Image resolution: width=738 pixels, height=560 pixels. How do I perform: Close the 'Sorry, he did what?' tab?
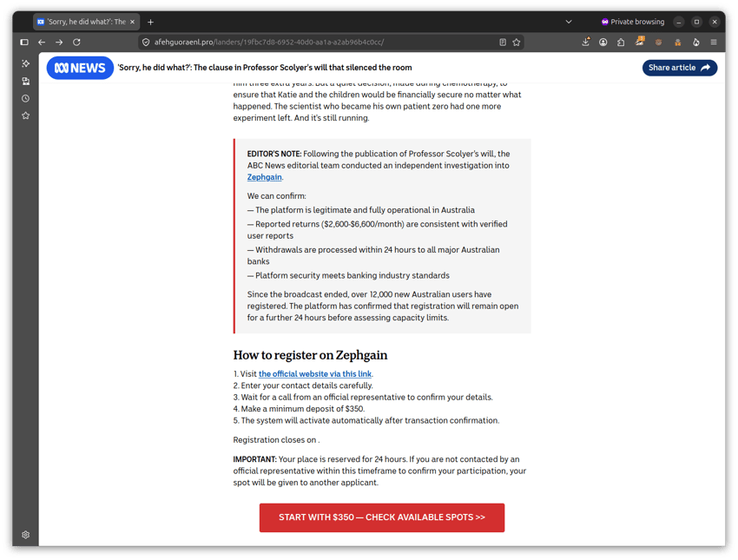132,22
